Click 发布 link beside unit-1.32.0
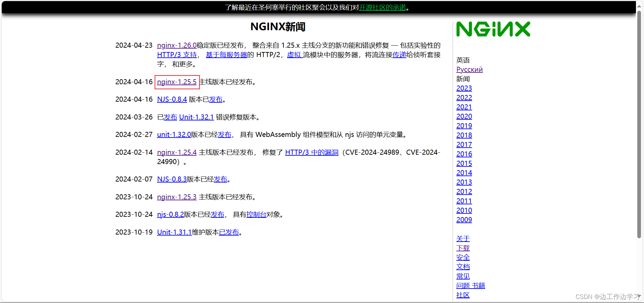This screenshot has width=644, height=303. tap(224, 135)
